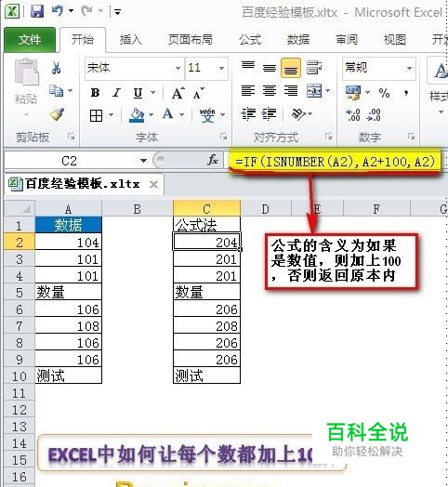Screen dimensions: 448x487
Task: Click the Decrease Font Size icon
Action: [x=199, y=93]
